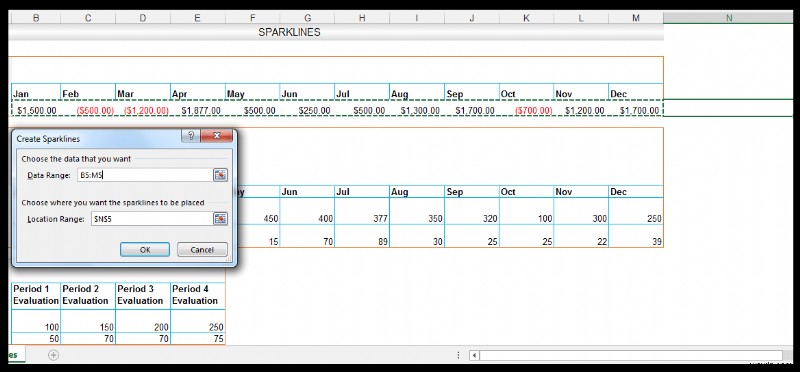Select the cell containing 22
800x372 pixels.
click(581, 237)
